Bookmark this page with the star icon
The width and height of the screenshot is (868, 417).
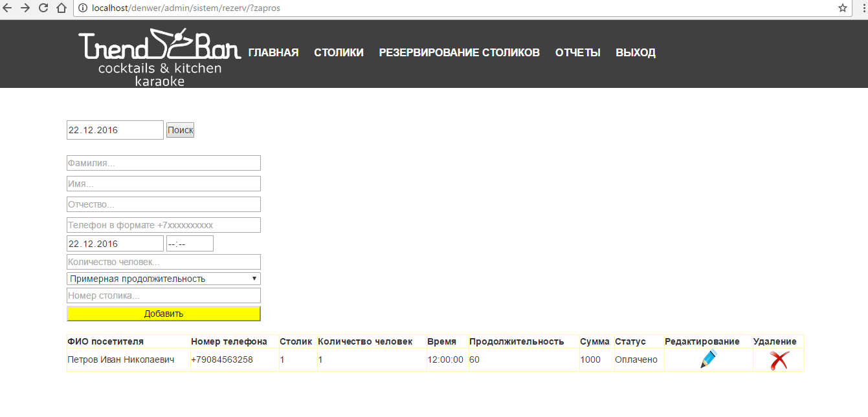coord(842,8)
